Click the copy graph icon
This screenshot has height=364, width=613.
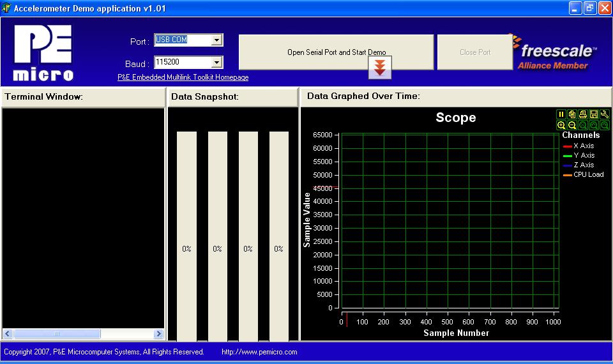(571, 114)
